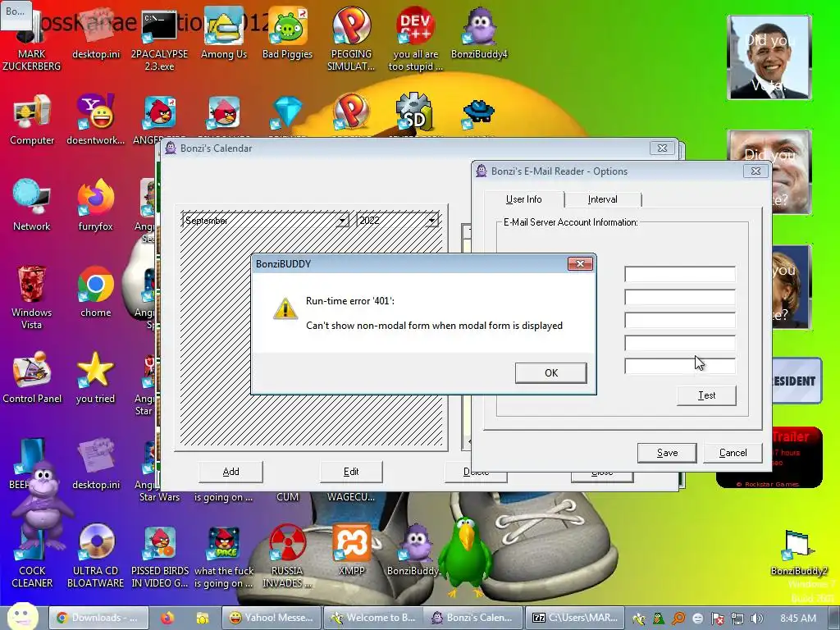Viewport: 840px width, 630px height.
Task: Click the topmost empty field in E-Mail Options
Action: pyautogui.click(x=680, y=274)
